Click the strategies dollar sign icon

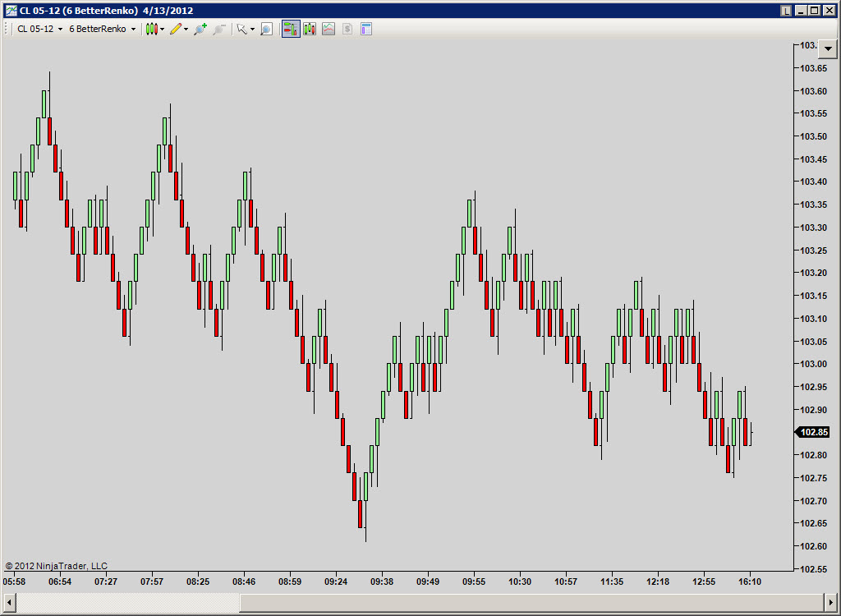(347, 29)
